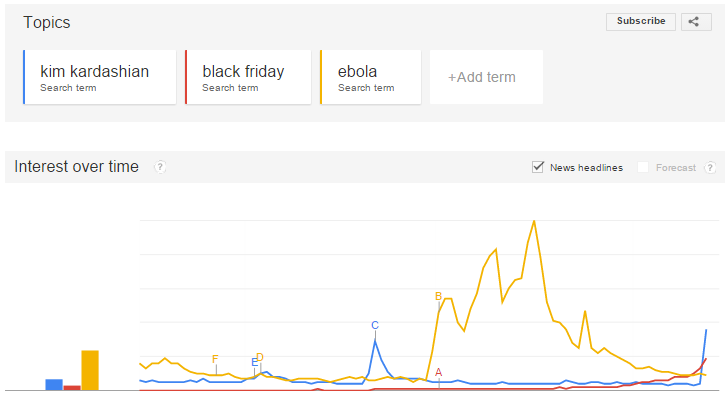This screenshot has width=728, height=393.
Task: Select news headline marker B
Action: coord(438,296)
